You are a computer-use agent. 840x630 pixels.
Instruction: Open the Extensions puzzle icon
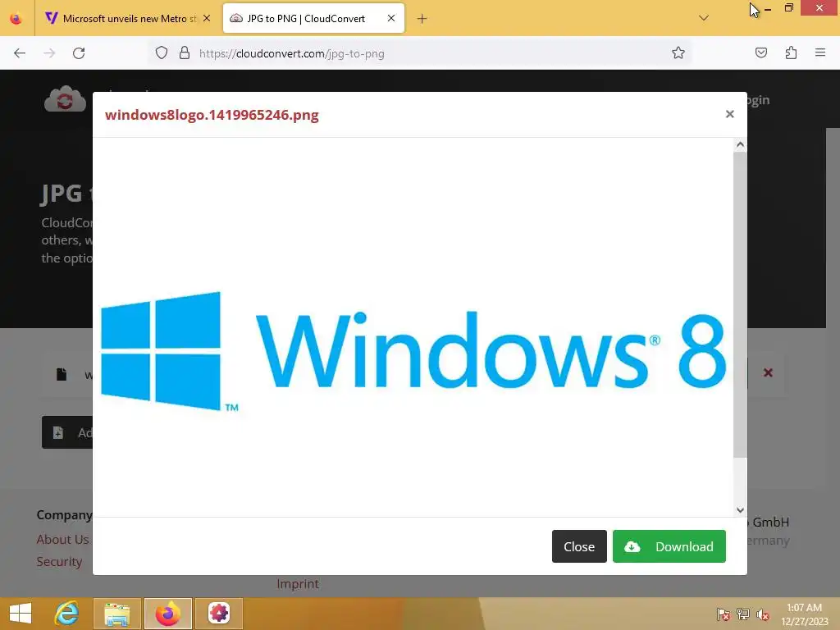791,53
